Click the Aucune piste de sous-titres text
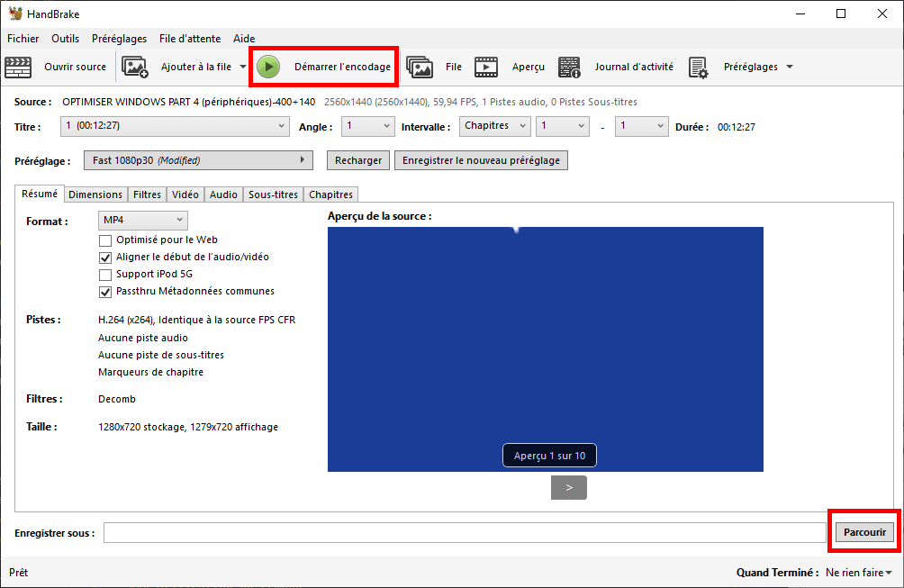The width and height of the screenshot is (904, 588). click(x=161, y=355)
